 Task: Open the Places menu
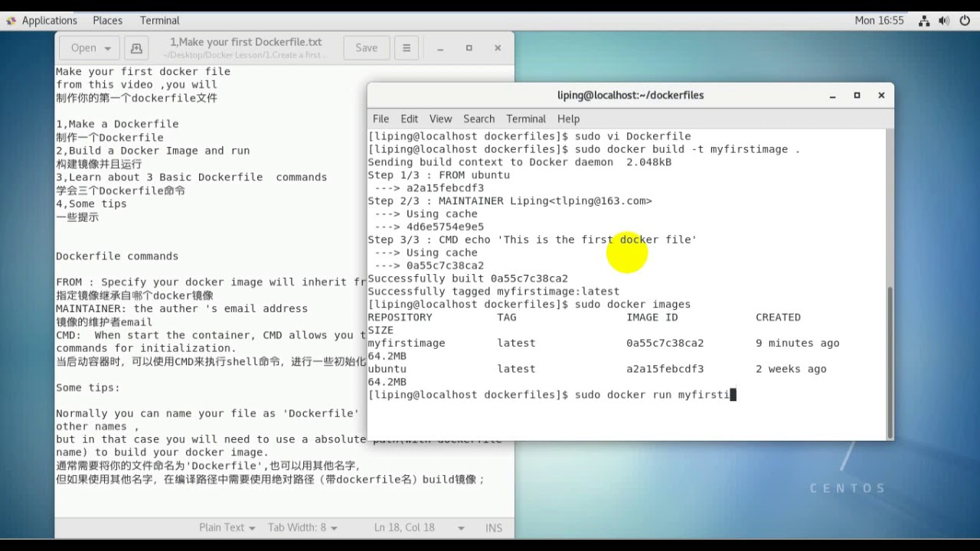(107, 21)
